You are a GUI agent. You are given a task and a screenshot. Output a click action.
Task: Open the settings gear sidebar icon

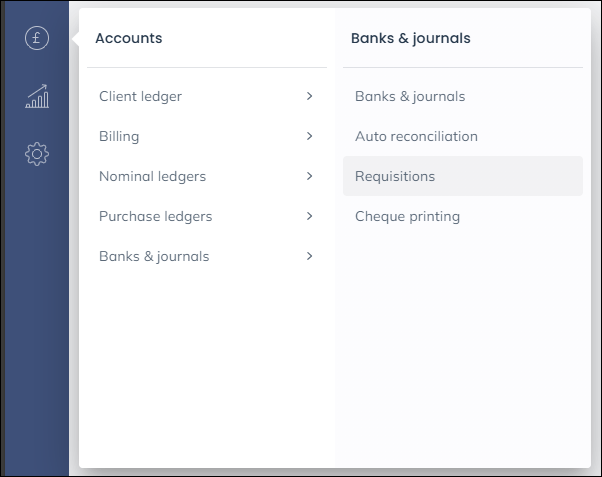pos(37,154)
